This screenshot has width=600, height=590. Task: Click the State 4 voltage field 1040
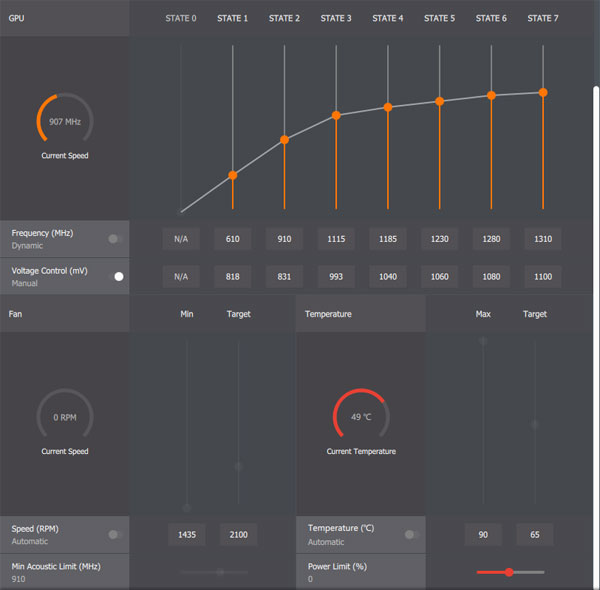[388, 277]
